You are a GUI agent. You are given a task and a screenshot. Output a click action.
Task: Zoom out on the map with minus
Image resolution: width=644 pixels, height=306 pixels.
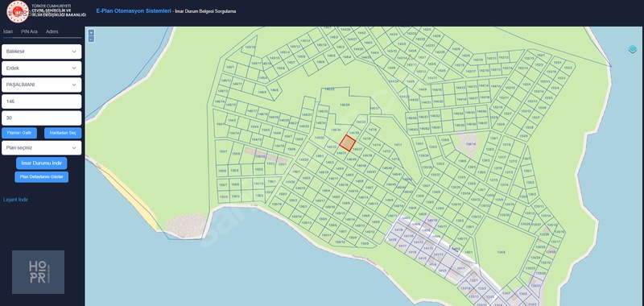pos(91,39)
